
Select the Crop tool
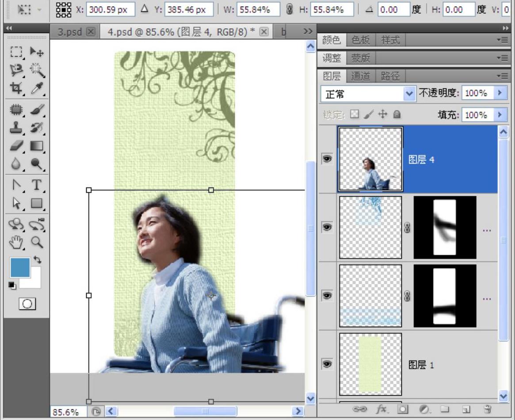(16, 89)
